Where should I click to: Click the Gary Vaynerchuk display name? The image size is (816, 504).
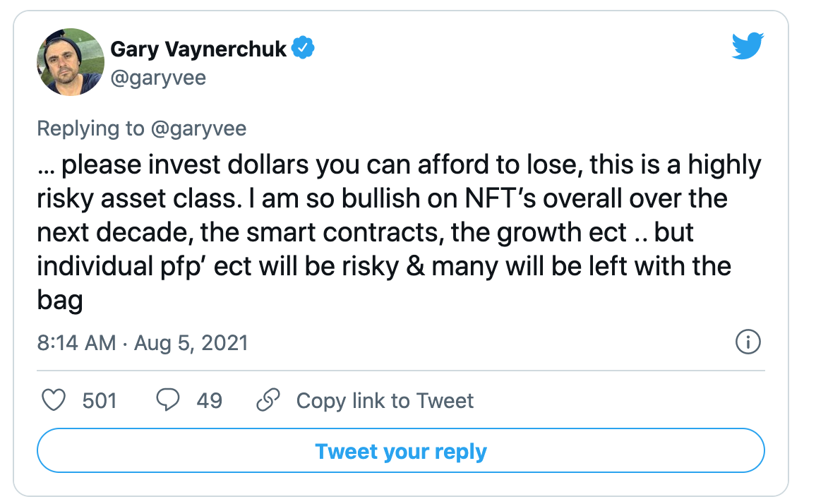[198, 49]
